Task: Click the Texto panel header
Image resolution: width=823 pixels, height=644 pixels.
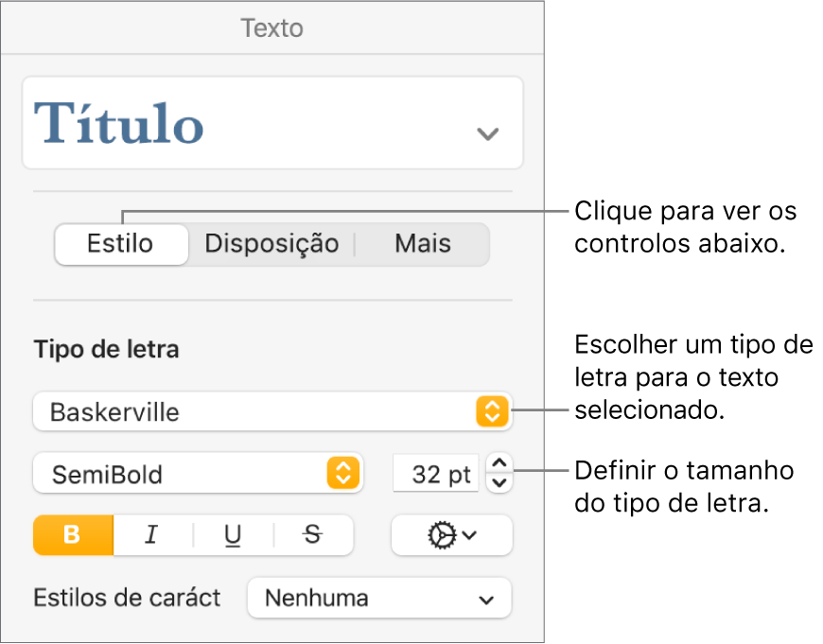Action: coord(271,27)
